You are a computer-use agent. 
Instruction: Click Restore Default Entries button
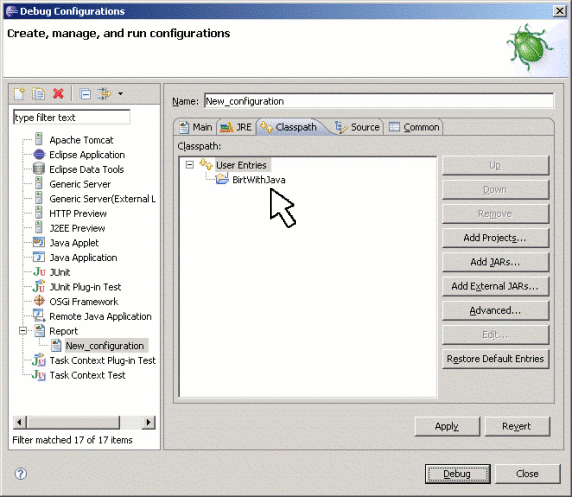495,359
